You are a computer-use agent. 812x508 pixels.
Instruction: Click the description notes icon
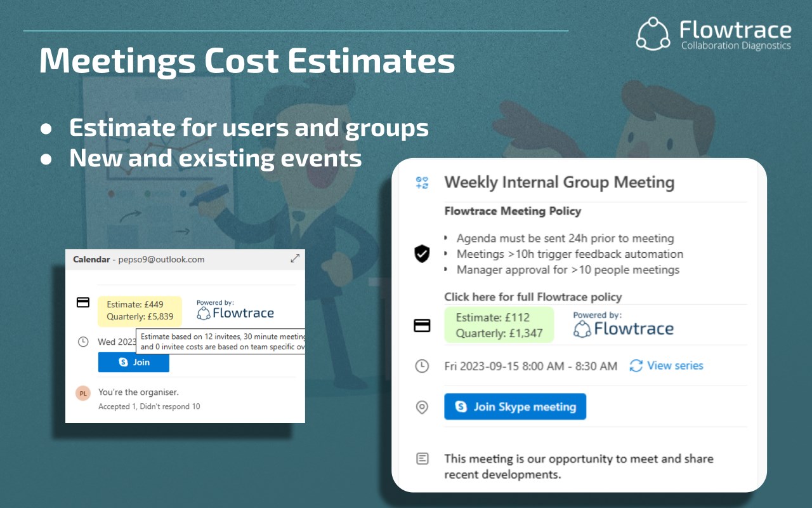click(422, 458)
